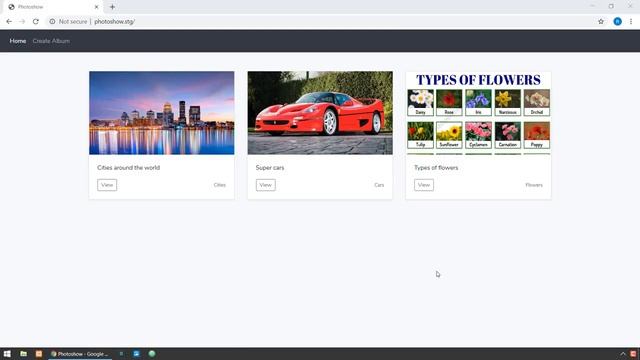
Task: Show hidden system tray icons
Action: point(623,354)
